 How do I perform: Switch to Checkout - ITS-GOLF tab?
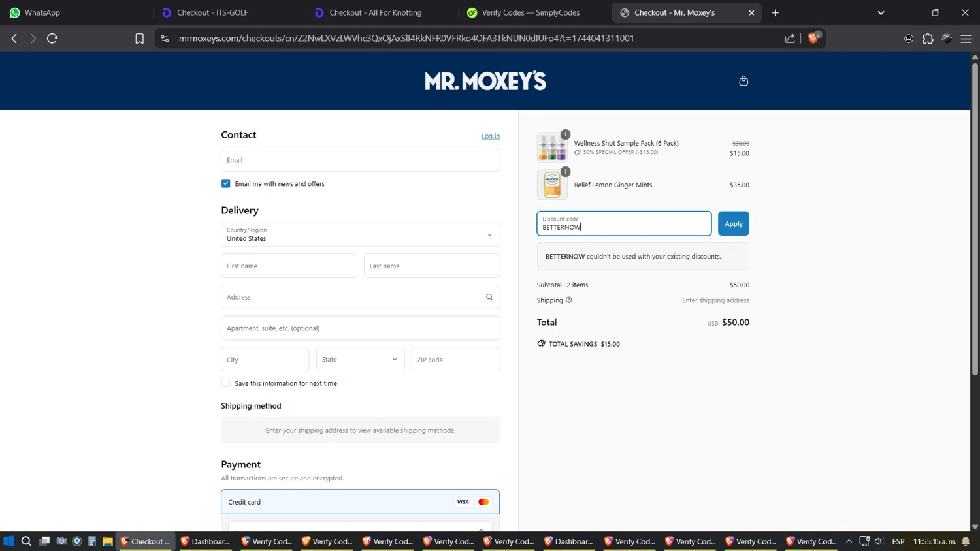(x=227, y=12)
